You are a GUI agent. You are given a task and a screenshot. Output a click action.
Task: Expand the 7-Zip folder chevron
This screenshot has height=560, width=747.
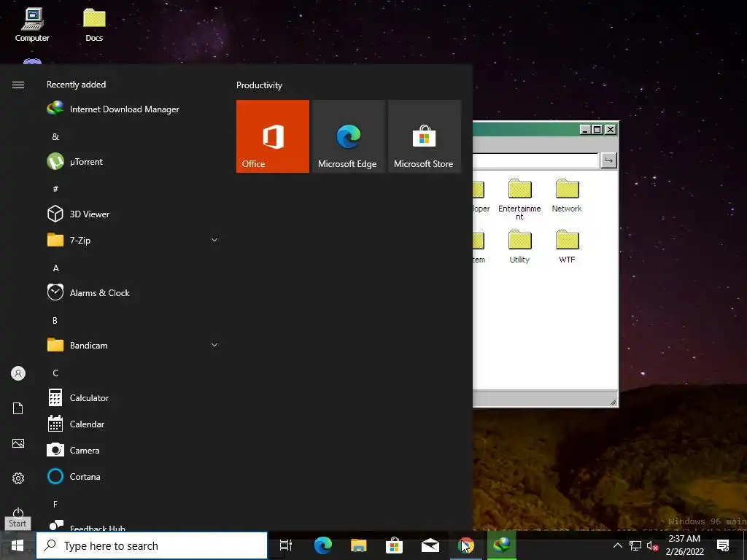pos(214,240)
